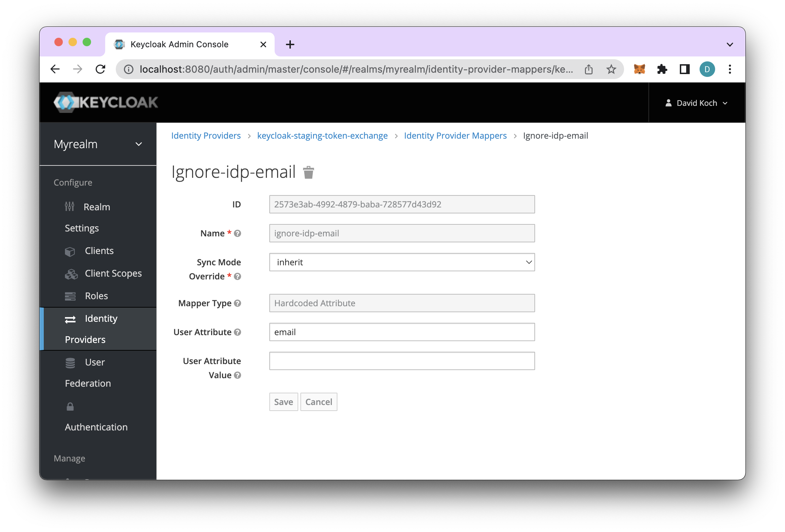Open the MetaMask fox extension icon

point(639,69)
